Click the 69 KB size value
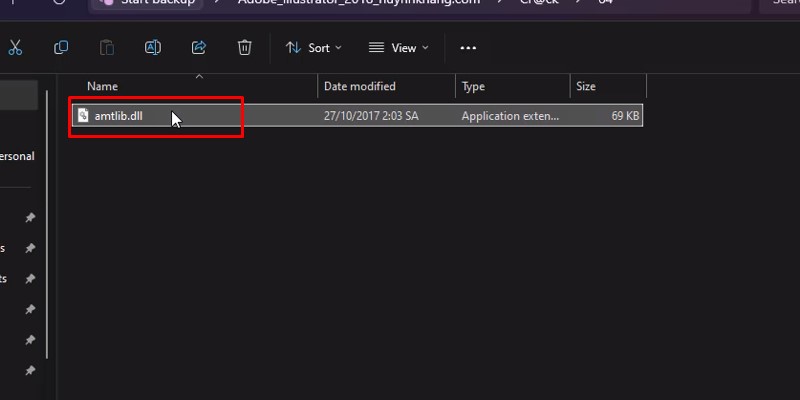This screenshot has height=400, width=800. [x=625, y=116]
